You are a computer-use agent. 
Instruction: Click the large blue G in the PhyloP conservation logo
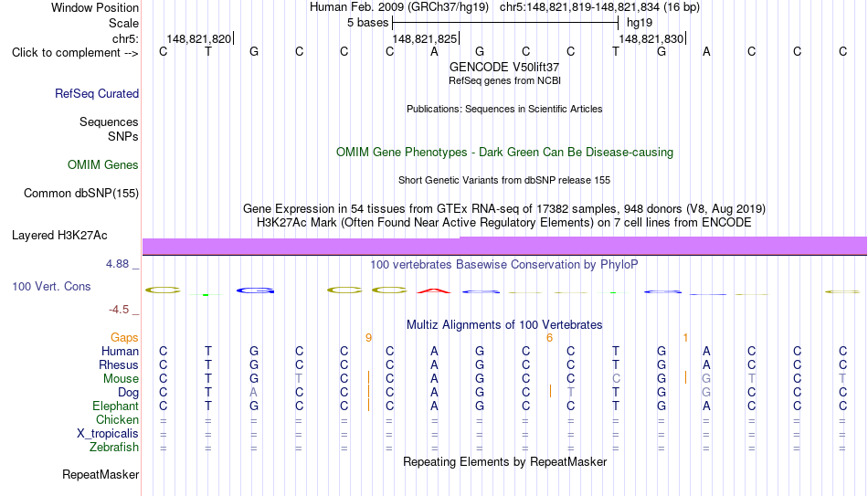point(255,290)
